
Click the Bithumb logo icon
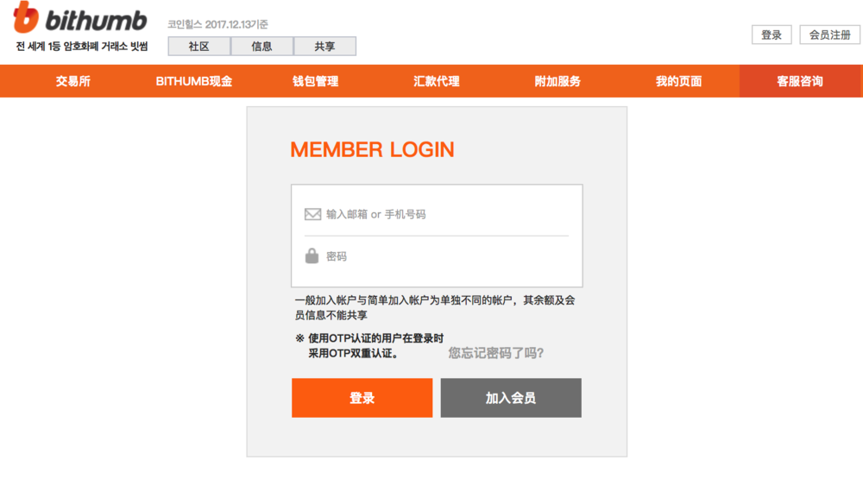(x=26, y=16)
